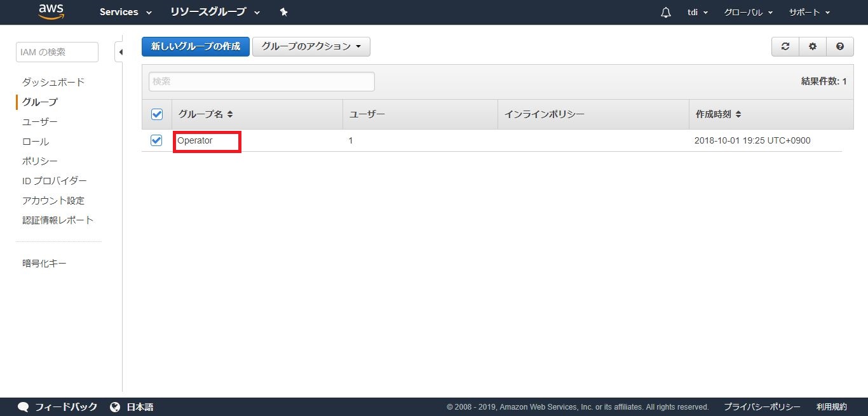Click the help question mark icon
868x416 pixels.
pos(840,46)
